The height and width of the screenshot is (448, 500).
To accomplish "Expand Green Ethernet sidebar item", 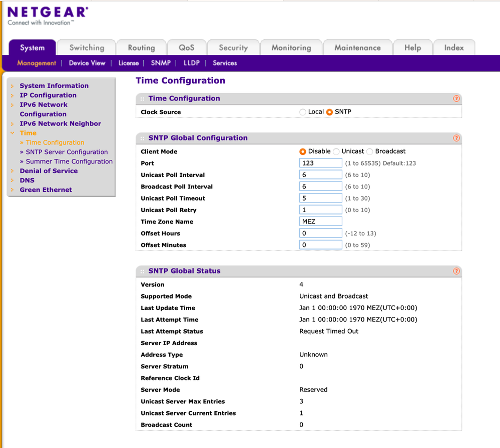I will coord(46,190).
